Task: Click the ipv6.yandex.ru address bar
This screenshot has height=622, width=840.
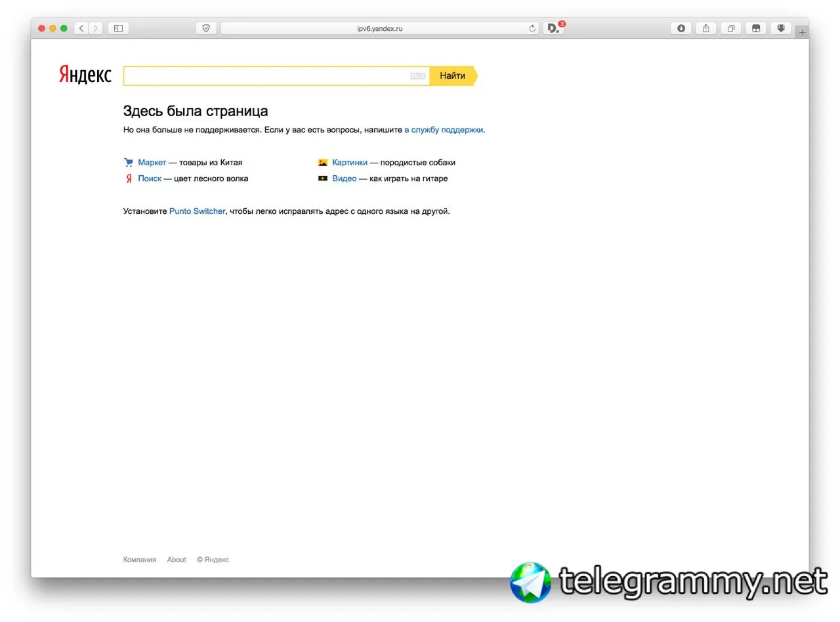Action: pyautogui.click(x=380, y=28)
